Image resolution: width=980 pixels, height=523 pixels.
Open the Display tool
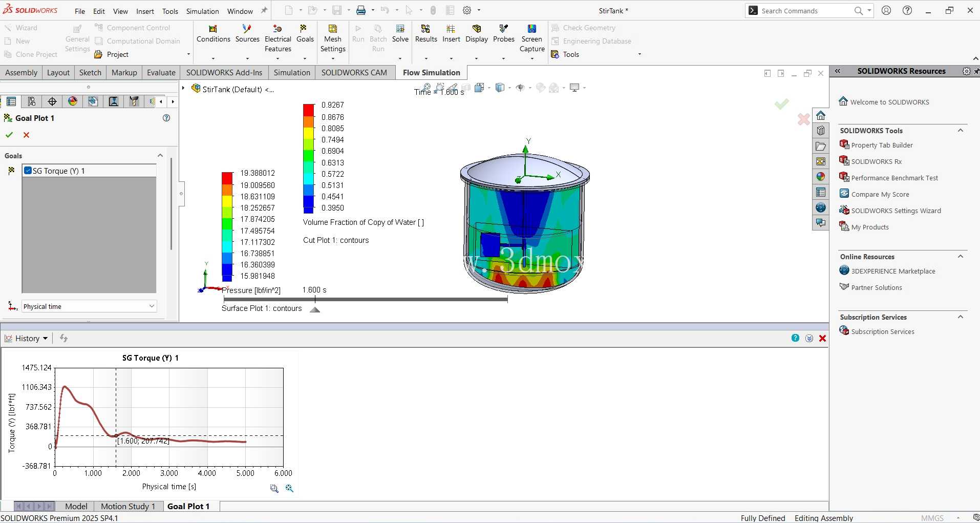coord(477,34)
